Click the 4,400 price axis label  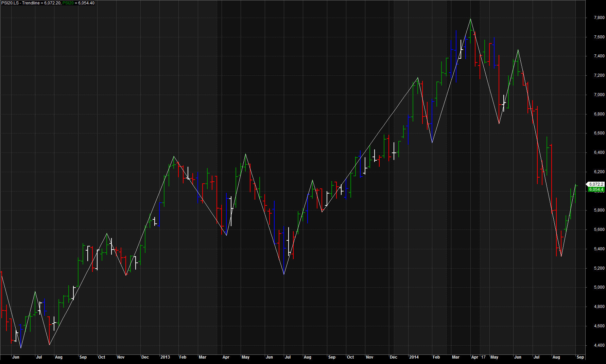599,345
